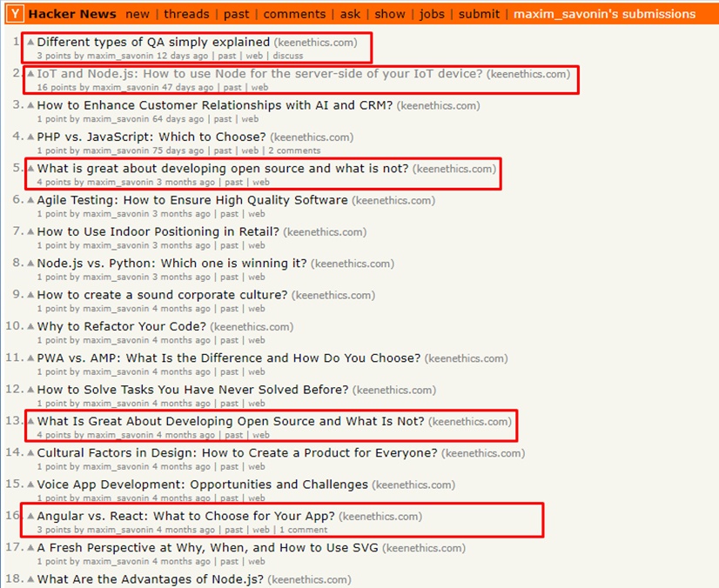Image resolution: width=719 pixels, height=588 pixels.
Task: Upvote 'Agile Testing' story with arrow
Action: (x=31, y=200)
